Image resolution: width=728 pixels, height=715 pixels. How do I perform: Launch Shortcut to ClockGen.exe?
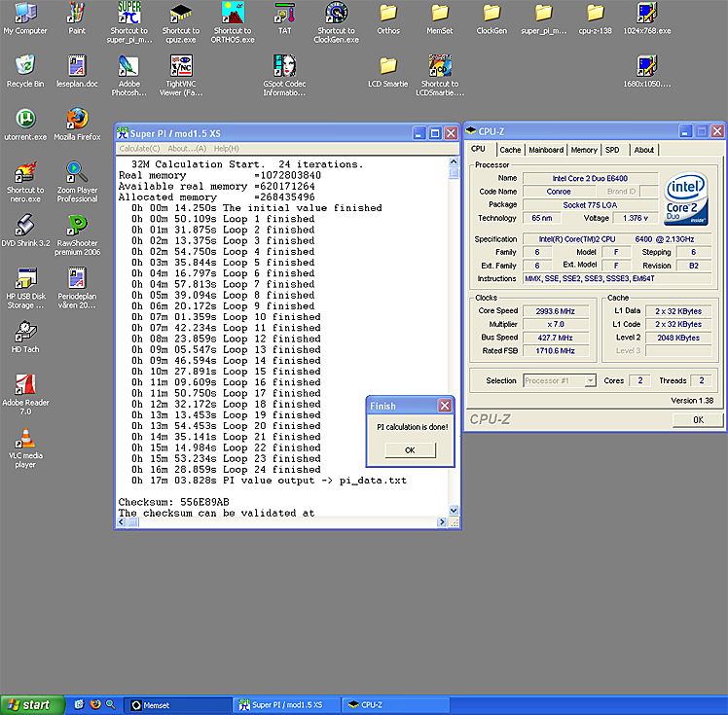pyautogui.click(x=336, y=22)
